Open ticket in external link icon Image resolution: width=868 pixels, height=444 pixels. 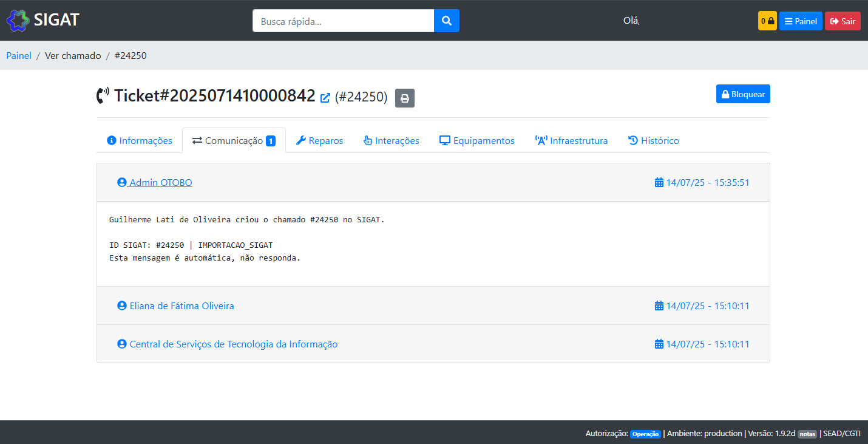tap(325, 97)
